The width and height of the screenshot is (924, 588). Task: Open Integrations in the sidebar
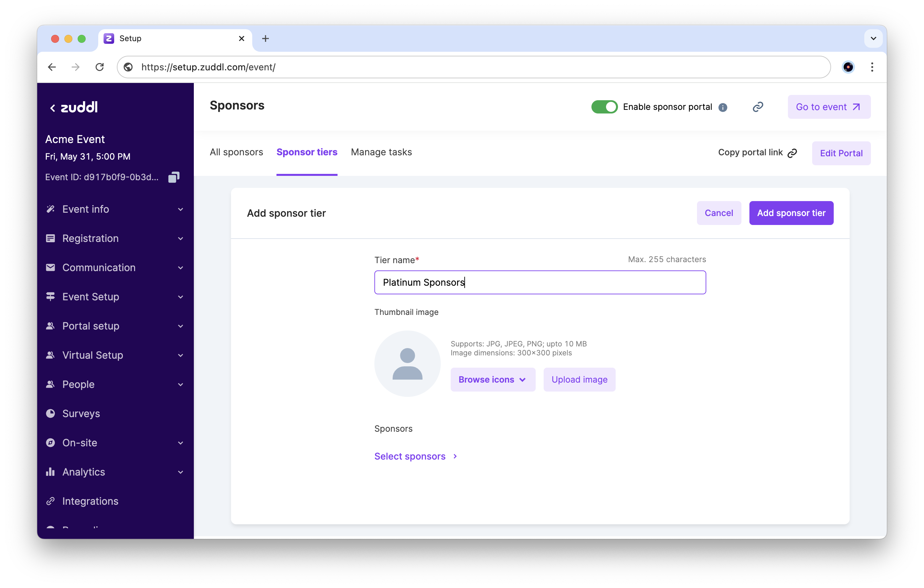(x=90, y=501)
